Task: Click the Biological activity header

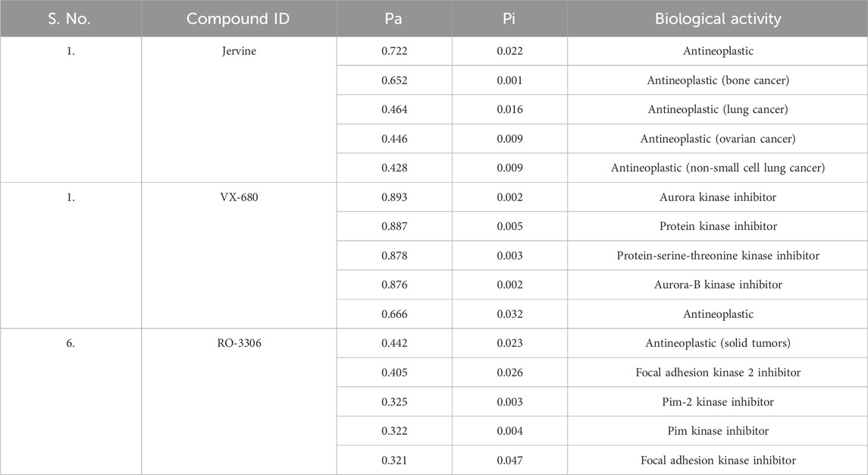Action: (717, 19)
